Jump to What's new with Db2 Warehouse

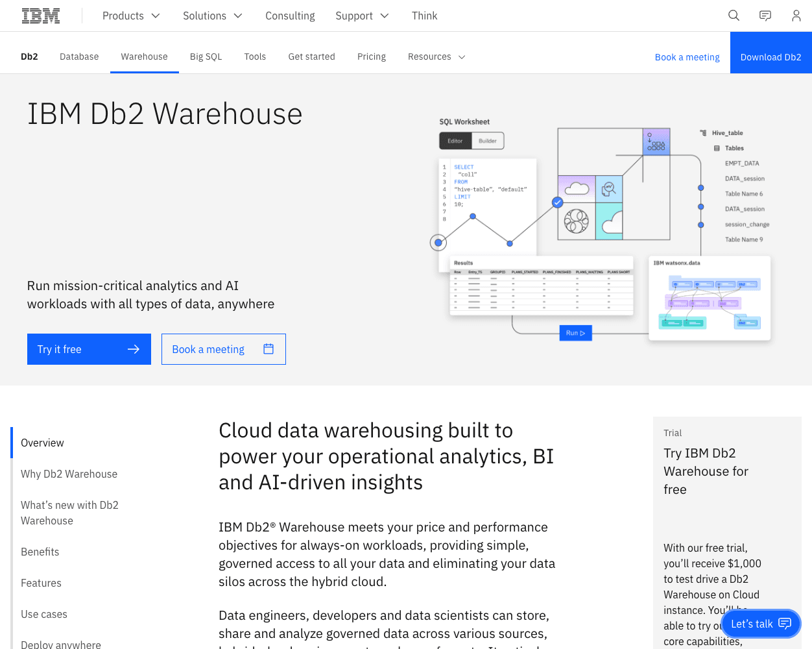[x=70, y=513]
